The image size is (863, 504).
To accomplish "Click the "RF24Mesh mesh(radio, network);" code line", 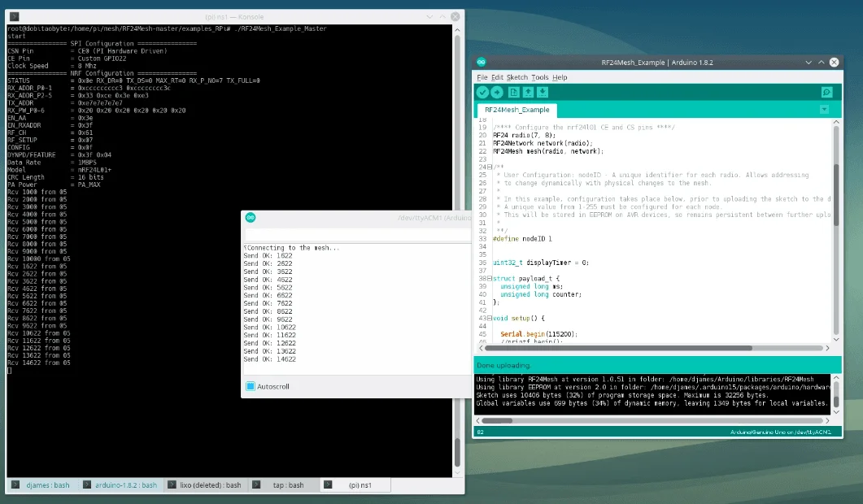I will click(548, 151).
